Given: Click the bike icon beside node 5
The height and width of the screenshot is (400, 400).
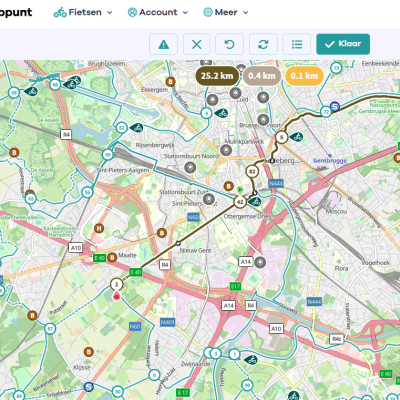Looking at the screenshot, I should click(x=296, y=137).
